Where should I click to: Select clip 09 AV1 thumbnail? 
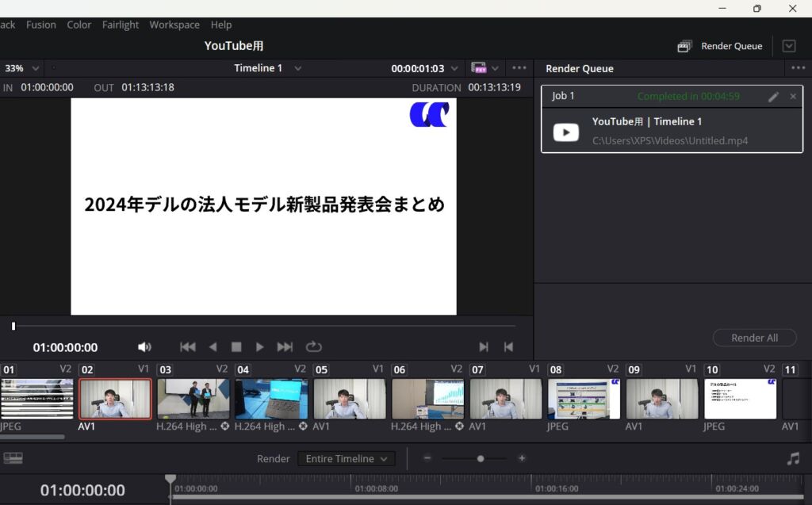pyautogui.click(x=662, y=399)
